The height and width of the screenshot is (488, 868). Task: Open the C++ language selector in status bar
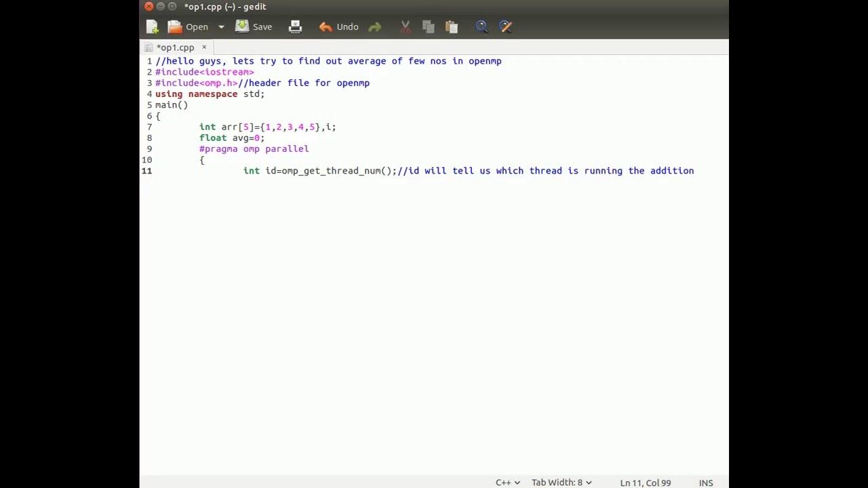point(508,483)
